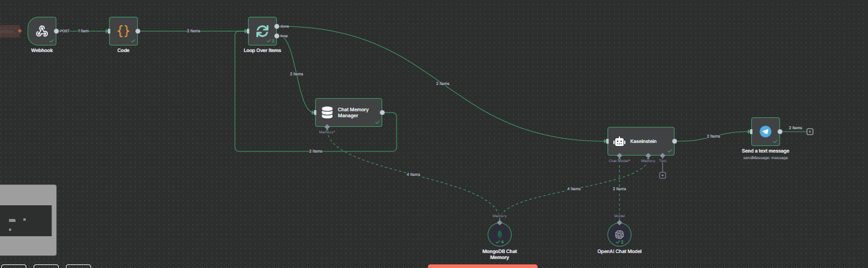This screenshot has width=868, height=268.
Task: Click the Send a text message output connector
Action: coord(780,132)
